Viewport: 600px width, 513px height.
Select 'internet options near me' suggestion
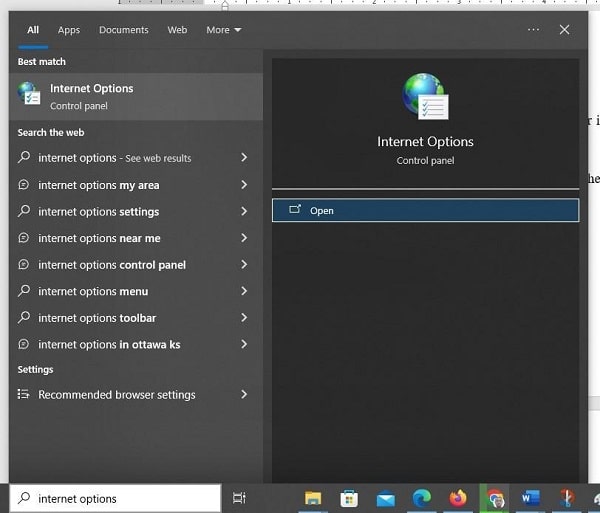click(136, 238)
